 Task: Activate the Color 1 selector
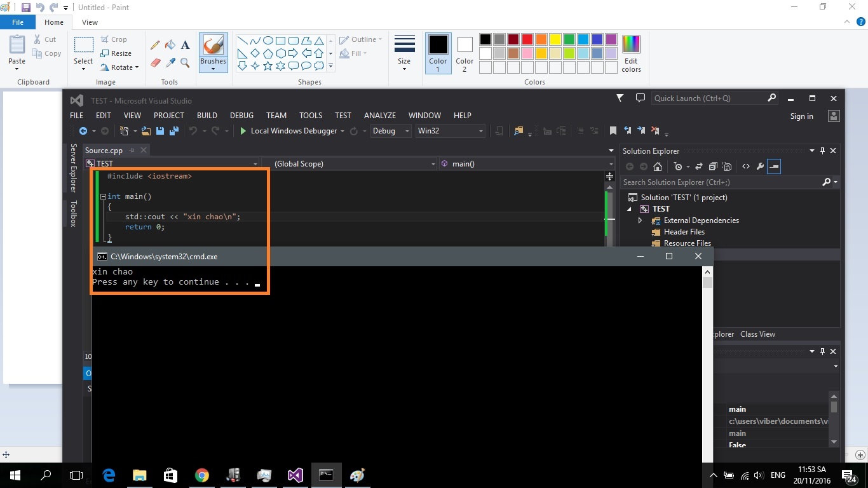pos(438,53)
